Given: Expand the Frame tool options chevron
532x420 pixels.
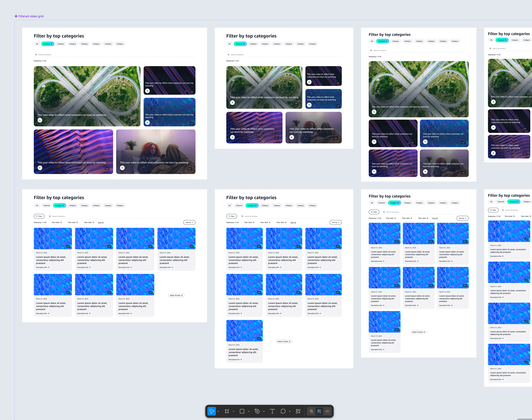Looking at the screenshot, I should click(233, 411).
